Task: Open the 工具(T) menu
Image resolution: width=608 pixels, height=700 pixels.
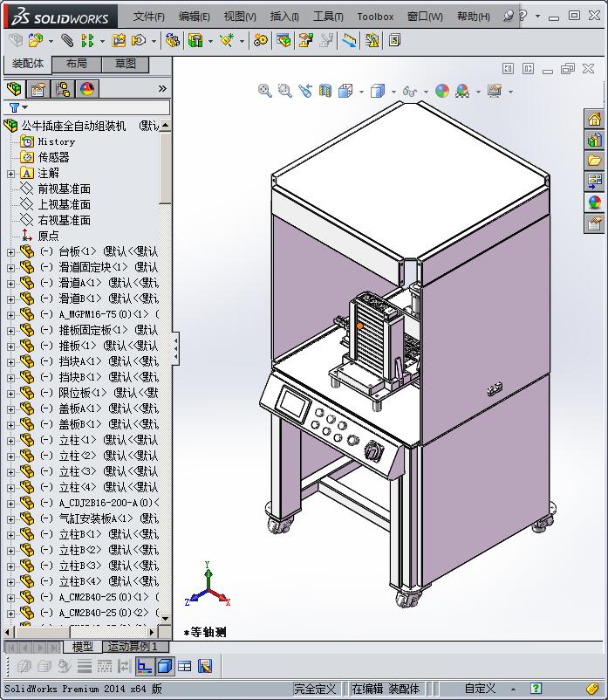Action: [x=328, y=17]
